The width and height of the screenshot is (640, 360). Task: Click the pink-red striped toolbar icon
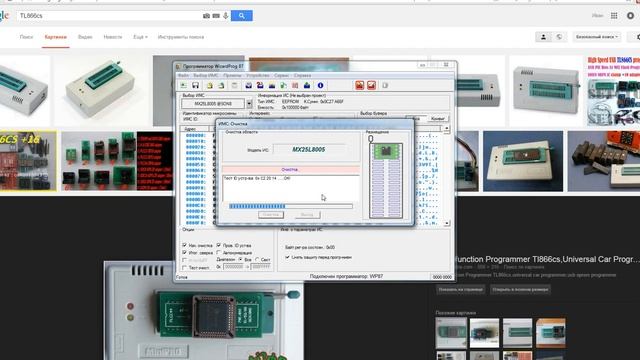(x=295, y=85)
